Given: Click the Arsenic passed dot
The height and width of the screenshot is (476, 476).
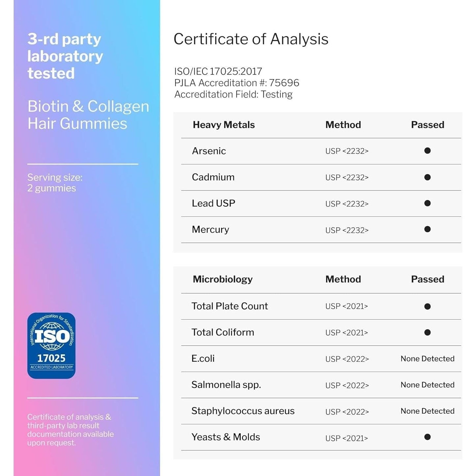Looking at the screenshot, I should click(x=428, y=151).
